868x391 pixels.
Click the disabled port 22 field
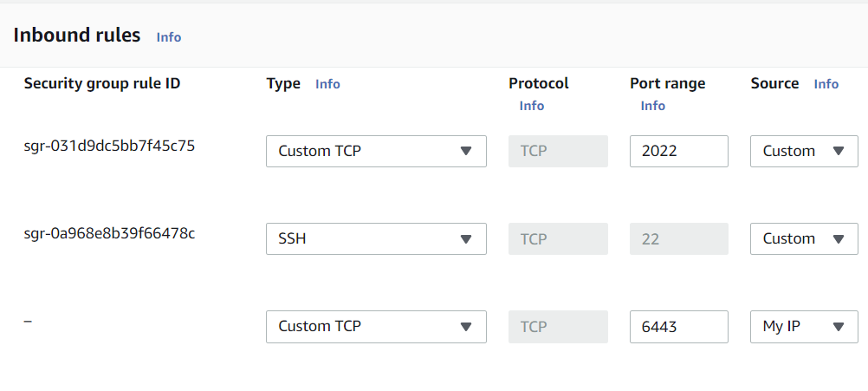pyautogui.click(x=678, y=238)
